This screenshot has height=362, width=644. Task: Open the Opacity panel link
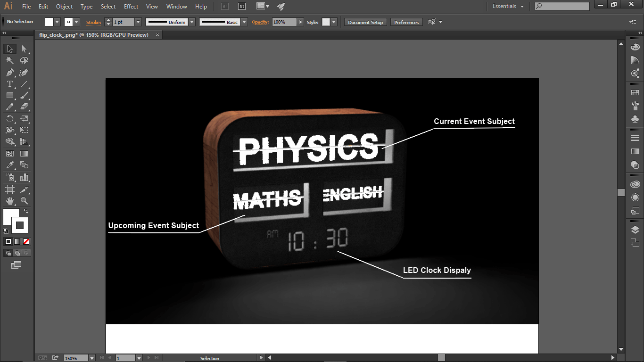pyautogui.click(x=260, y=22)
